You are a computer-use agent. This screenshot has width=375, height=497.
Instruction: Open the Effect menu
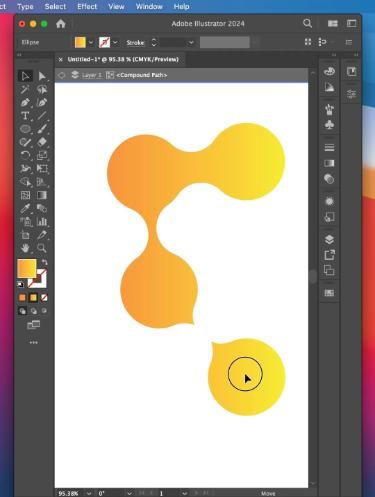tap(87, 6)
